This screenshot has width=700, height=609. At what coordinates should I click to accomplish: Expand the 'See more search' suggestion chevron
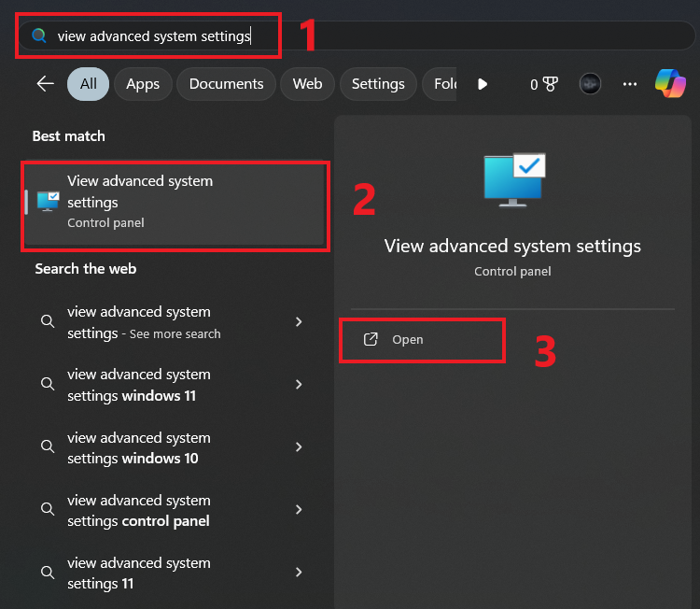(299, 322)
